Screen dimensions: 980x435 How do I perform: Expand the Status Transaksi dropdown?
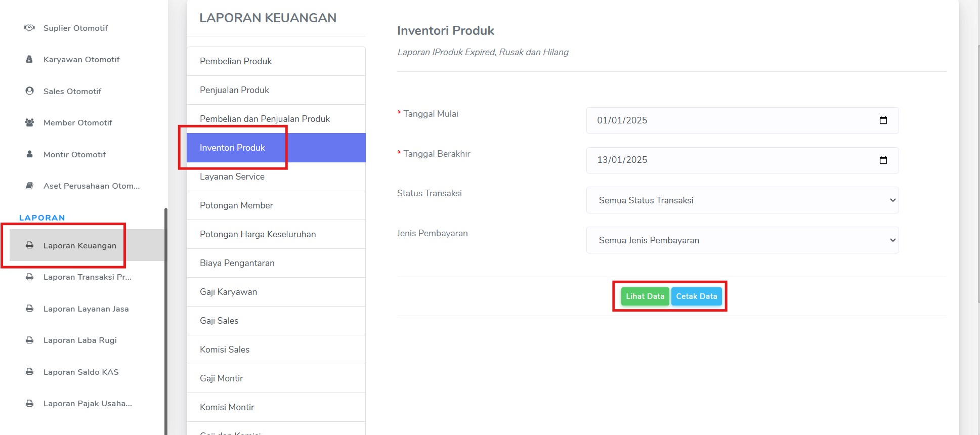point(742,200)
